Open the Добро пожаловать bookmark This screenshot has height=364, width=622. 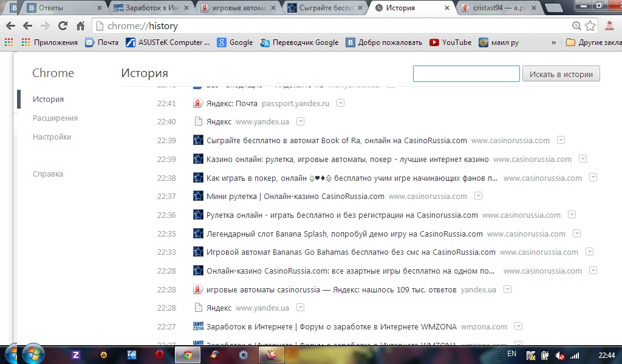pyautogui.click(x=384, y=42)
